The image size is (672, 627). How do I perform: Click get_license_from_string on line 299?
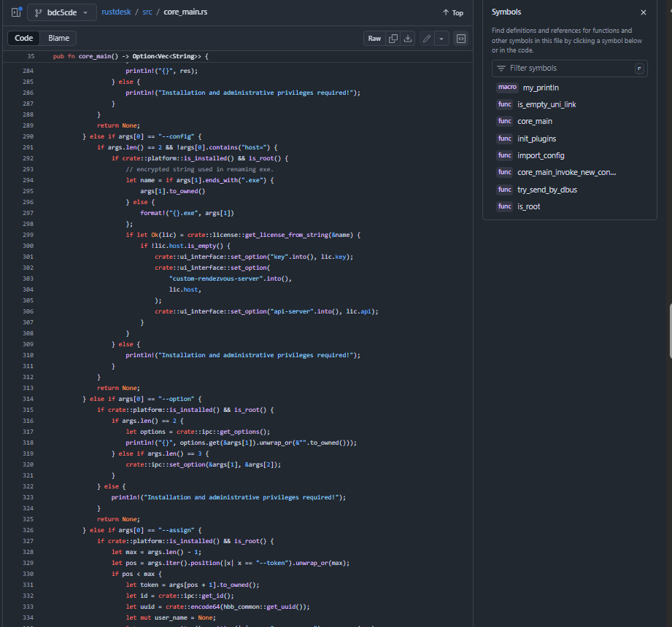[x=287, y=235]
